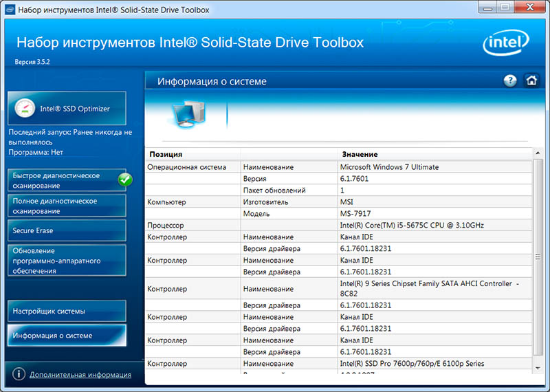Click the Intel SSD Optimizer gauge icon
This screenshot has width=550, height=392.
click(x=25, y=109)
